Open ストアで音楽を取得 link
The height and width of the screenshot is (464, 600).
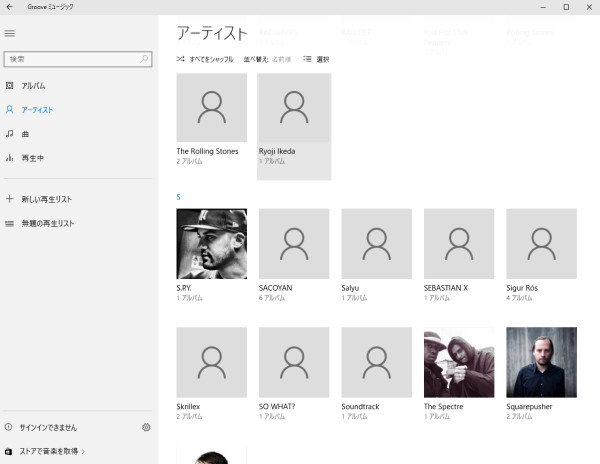[49, 451]
